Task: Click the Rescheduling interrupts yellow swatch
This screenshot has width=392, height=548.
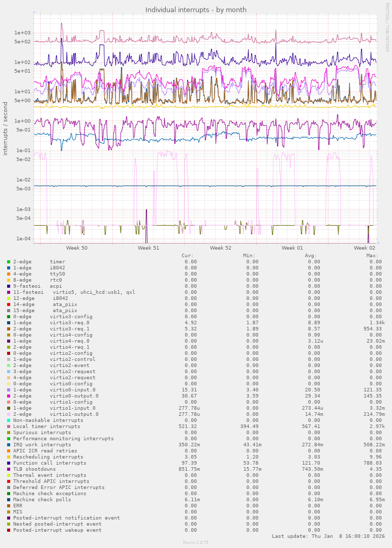Action: pos(9,457)
